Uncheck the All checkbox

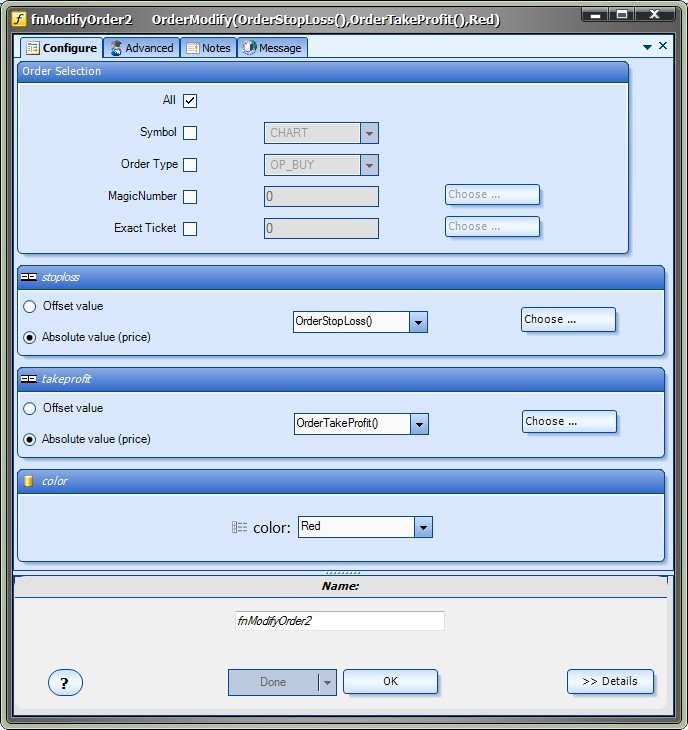pos(190,100)
